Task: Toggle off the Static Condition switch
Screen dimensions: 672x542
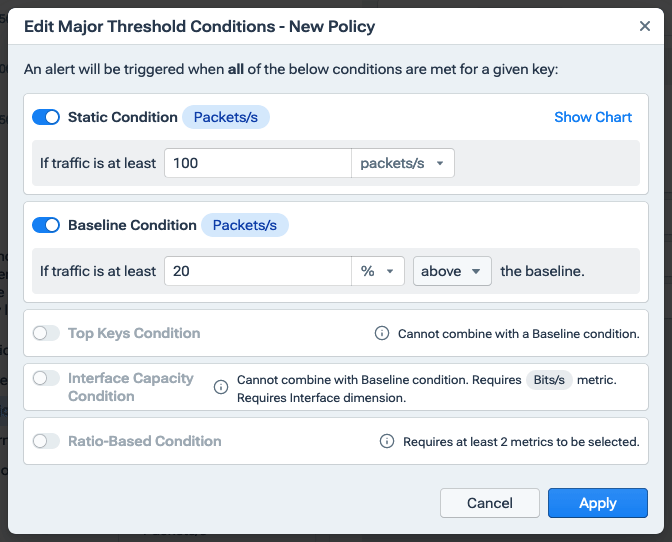Action: click(46, 117)
